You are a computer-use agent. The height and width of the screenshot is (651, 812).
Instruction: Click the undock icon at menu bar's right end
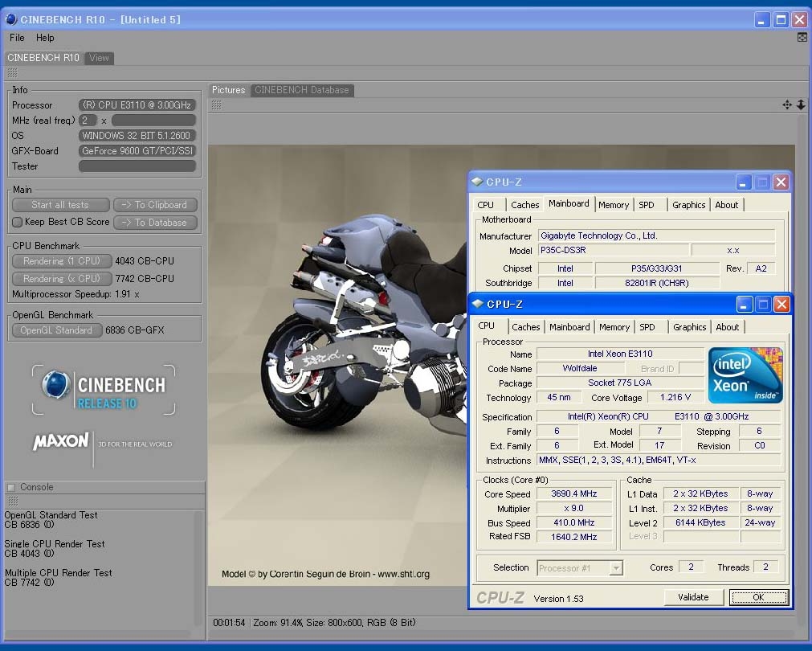click(802, 38)
